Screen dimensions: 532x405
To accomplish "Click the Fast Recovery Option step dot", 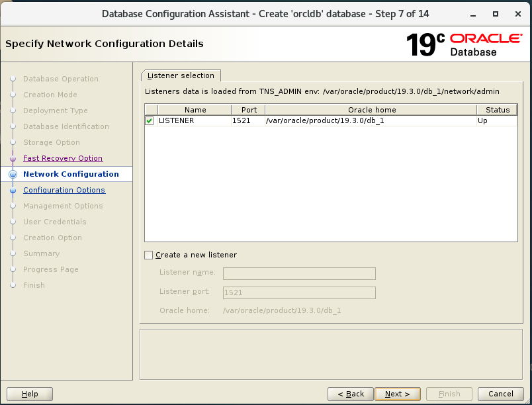I will 14,158.
